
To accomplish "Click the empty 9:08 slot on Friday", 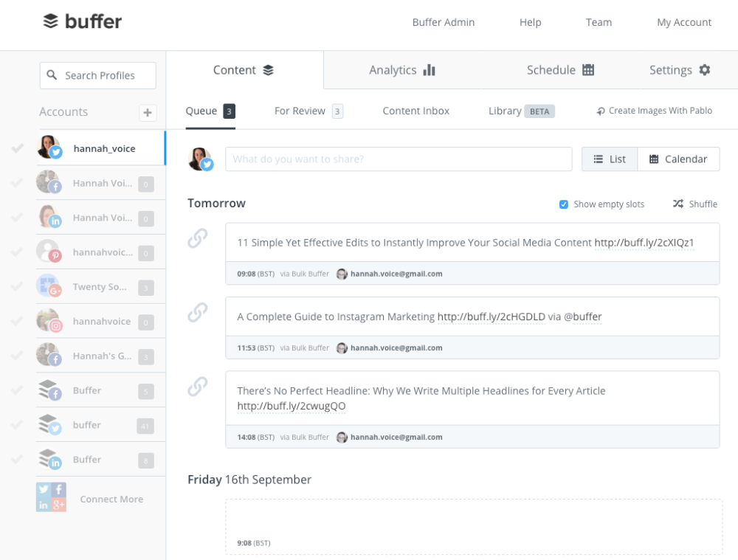I will coord(474,527).
